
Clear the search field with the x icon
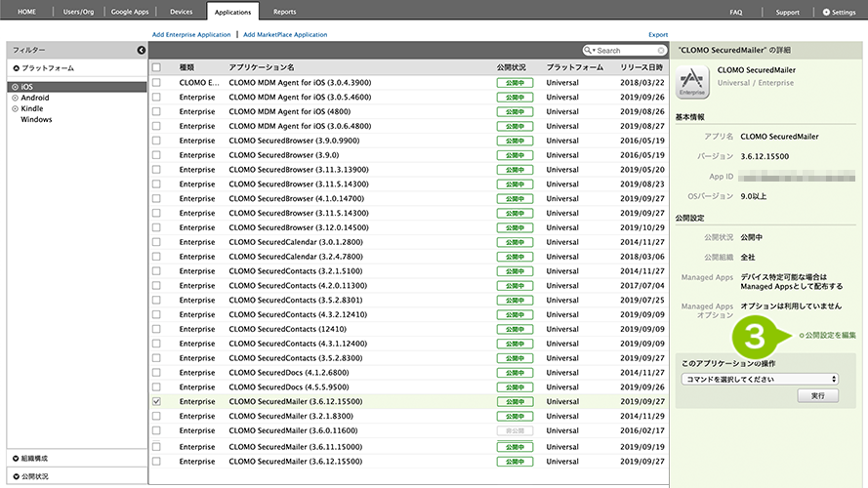point(661,51)
